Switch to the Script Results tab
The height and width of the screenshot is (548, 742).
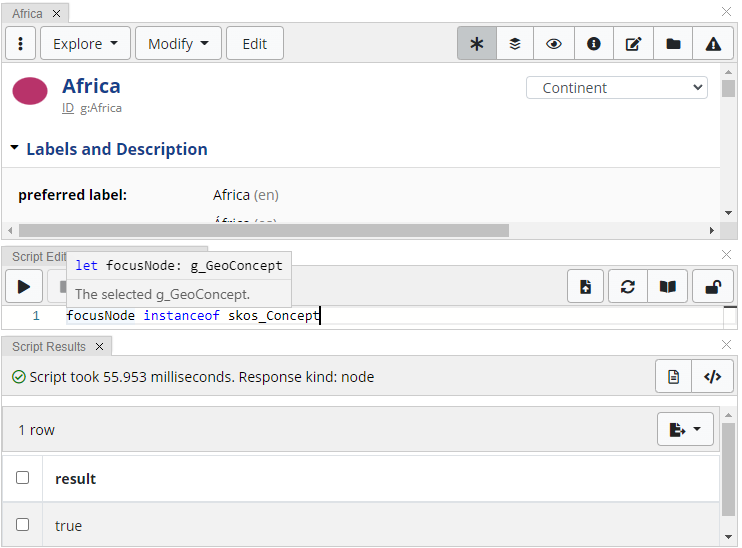coord(49,346)
